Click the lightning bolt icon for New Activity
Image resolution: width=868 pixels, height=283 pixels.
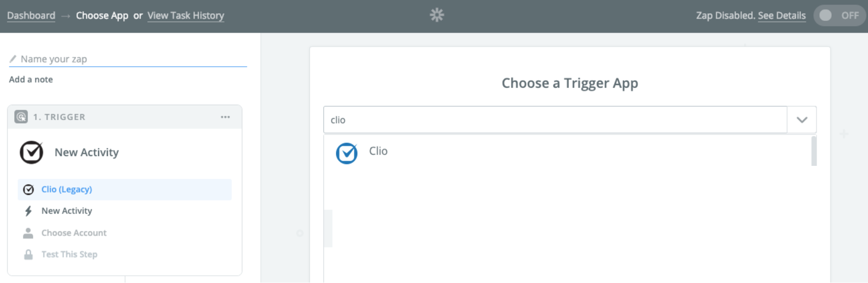click(x=28, y=211)
